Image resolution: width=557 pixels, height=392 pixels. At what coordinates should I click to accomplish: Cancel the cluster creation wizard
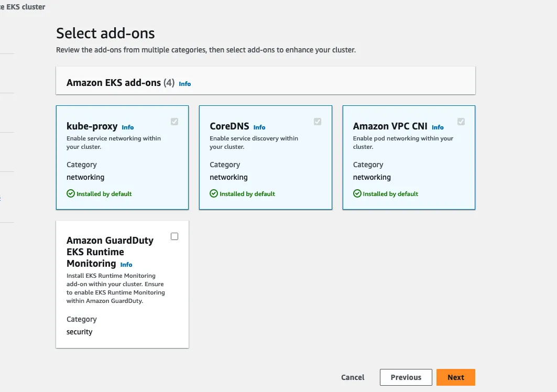[353, 377]
